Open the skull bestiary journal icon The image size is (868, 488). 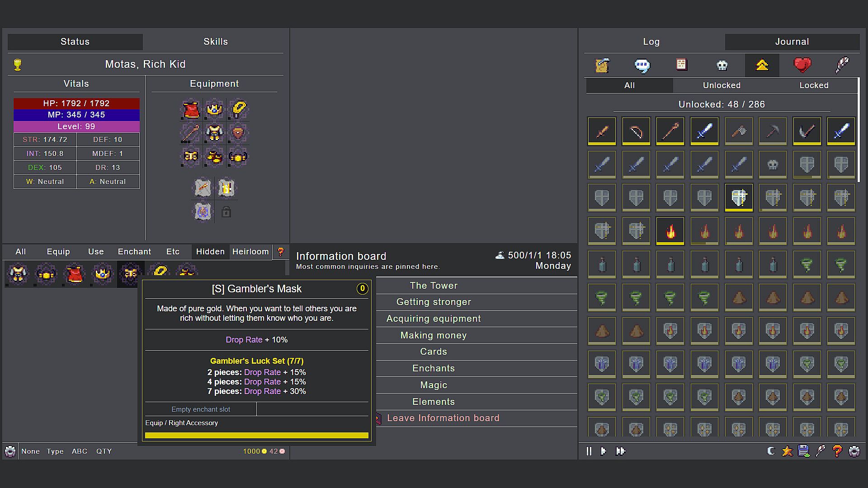point(722,66)
